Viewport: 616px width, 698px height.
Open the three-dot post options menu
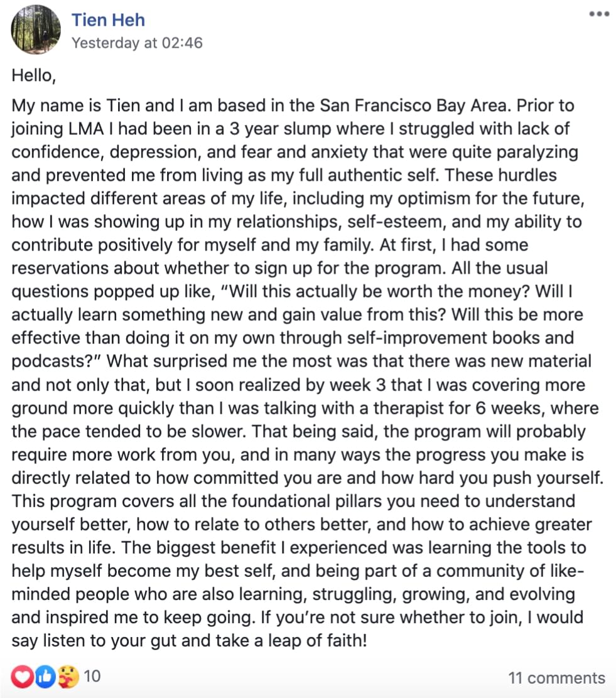click(x=599, y=14)
